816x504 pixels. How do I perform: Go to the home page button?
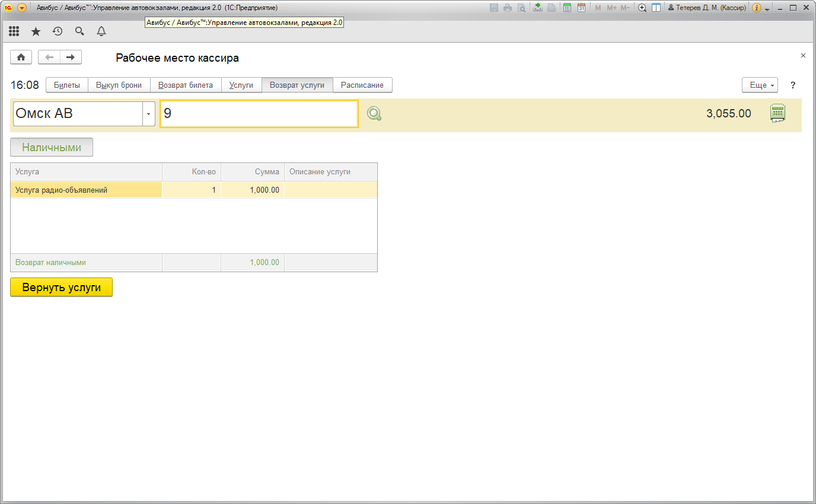pyautogui.click(x=21, y=57)
